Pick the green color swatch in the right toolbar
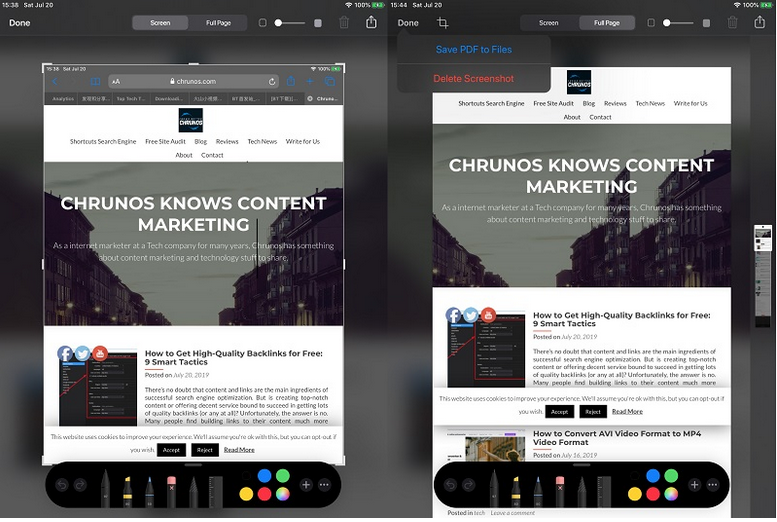777x522 pixels. tap(671, 476)
